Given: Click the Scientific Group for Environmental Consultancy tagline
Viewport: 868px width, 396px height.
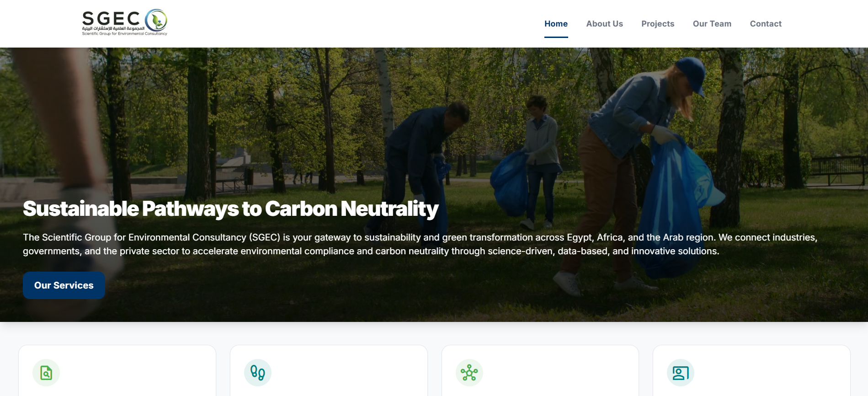Looking at the screenshot, I should coord(124,33).
